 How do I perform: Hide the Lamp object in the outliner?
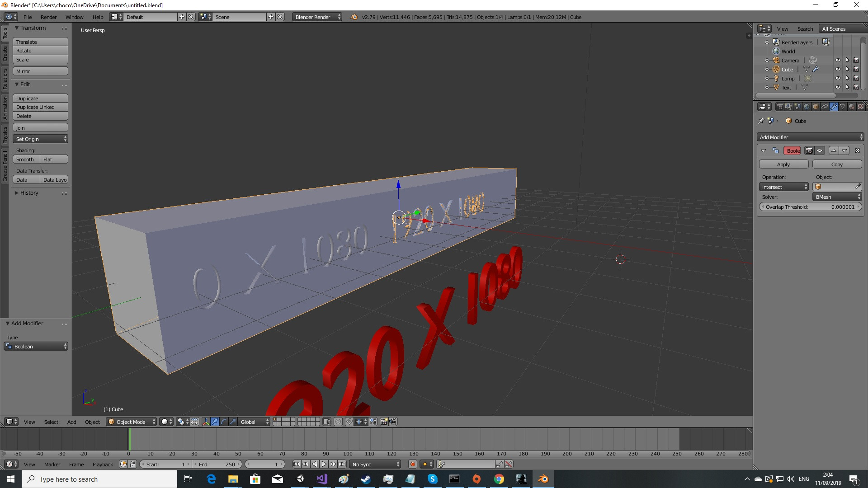838,78
